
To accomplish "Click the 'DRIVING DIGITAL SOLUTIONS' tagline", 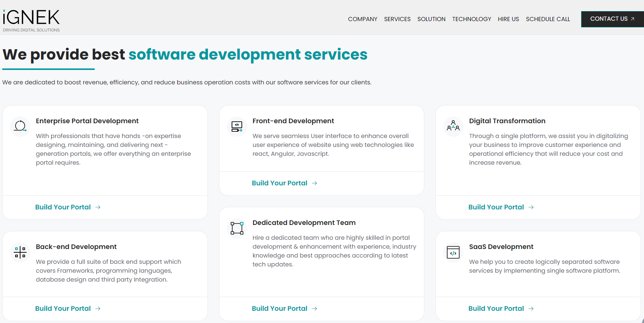I will (31, 30).
